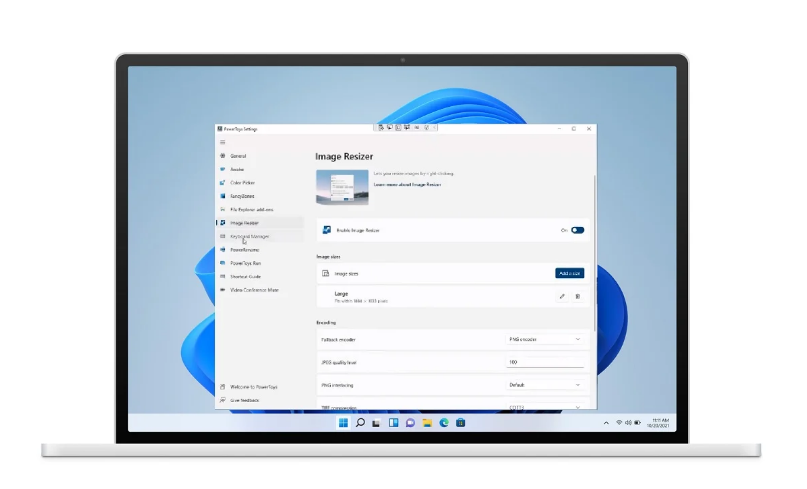Select Keyboard Manager in the sidebar
The height and width of the screenshot is (489, 807).
[250, 236]
